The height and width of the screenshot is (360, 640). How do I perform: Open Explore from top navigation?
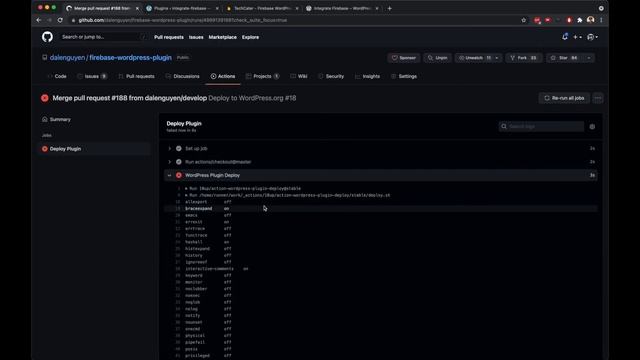click(250, 37)
